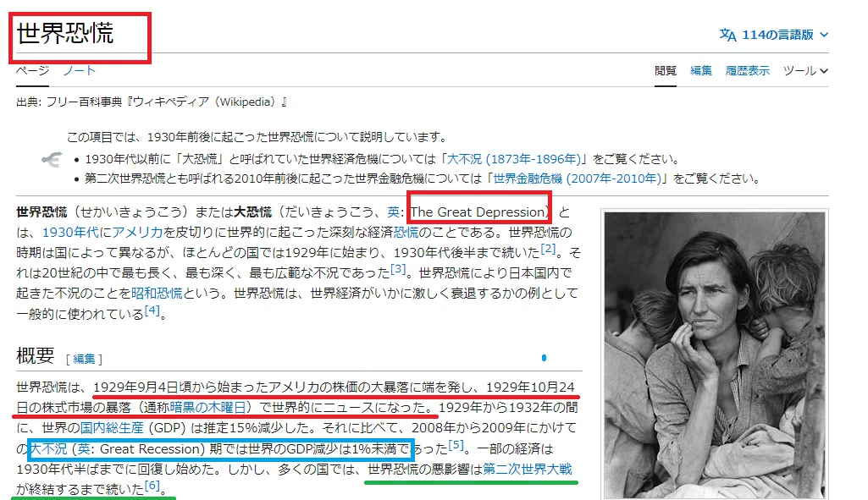Jump to footnote [3]
The height and width of the screenshot is (500, 868).
click(398, 269)
